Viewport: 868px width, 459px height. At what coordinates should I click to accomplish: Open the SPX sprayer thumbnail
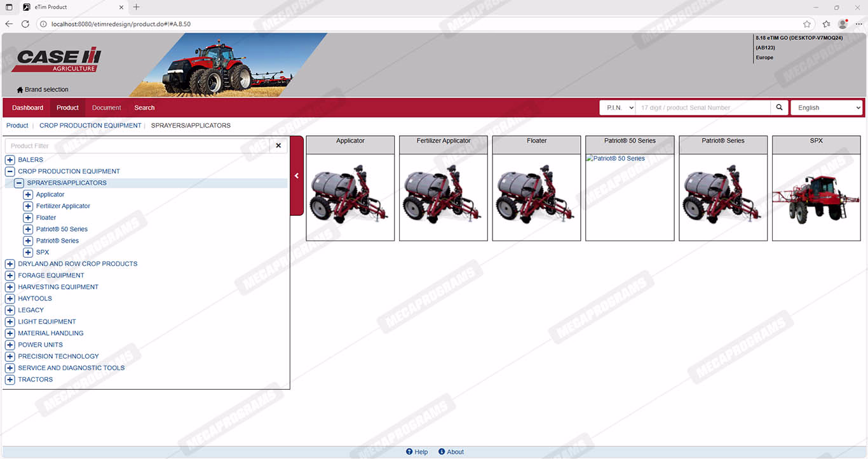tap(816, 197)
